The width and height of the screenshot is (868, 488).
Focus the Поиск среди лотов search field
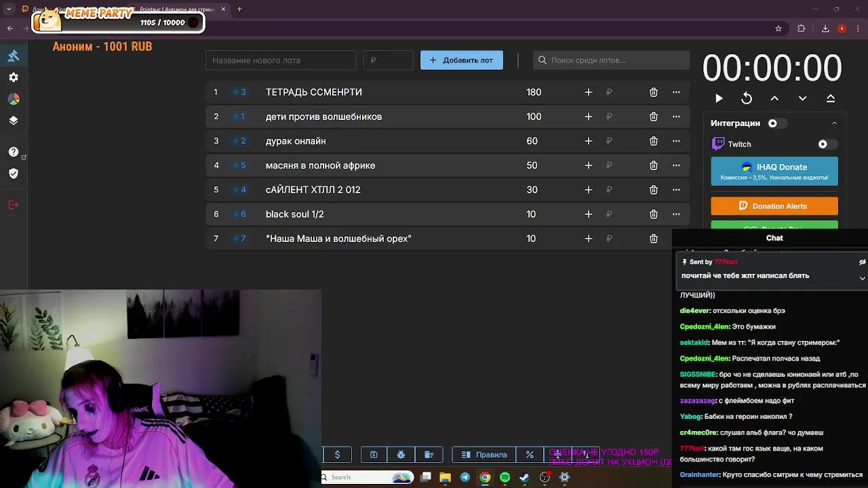611,60
